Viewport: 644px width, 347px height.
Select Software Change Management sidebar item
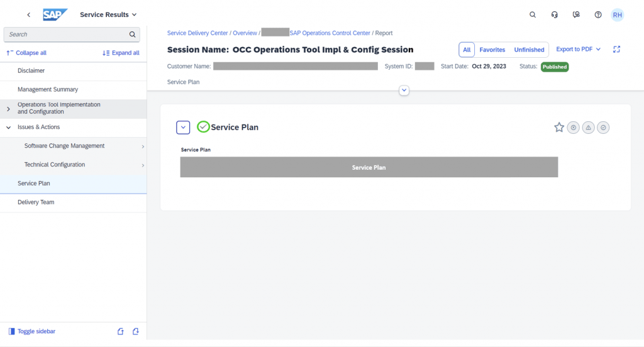73,146
